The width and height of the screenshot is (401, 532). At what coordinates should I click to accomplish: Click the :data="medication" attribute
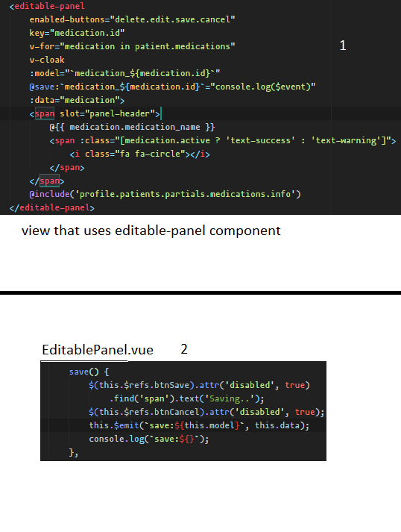pos(77,100)
